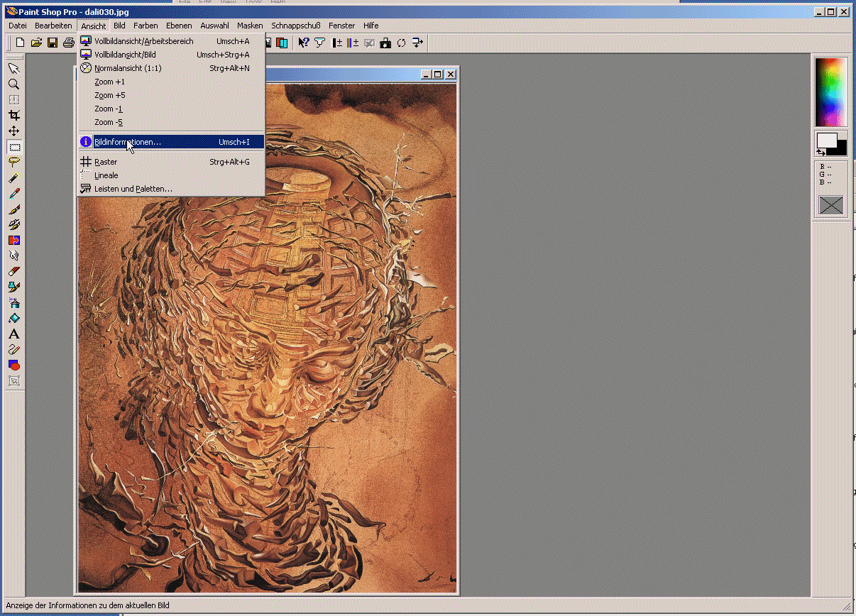Image resolution: width=856 pixels, height=616 pixels.
Task: Open Leisten und Paletten... dialog
Action: 171,189
